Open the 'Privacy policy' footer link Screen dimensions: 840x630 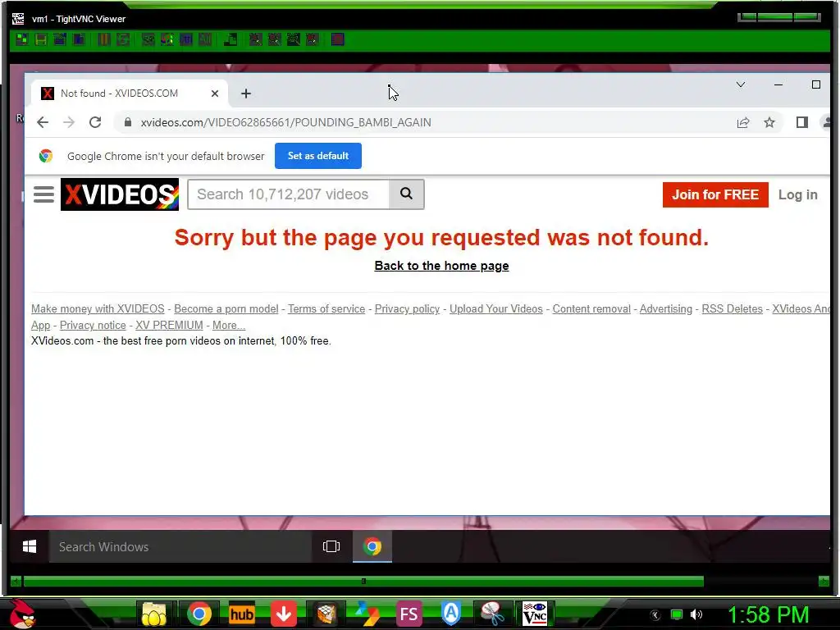(407, 309)
